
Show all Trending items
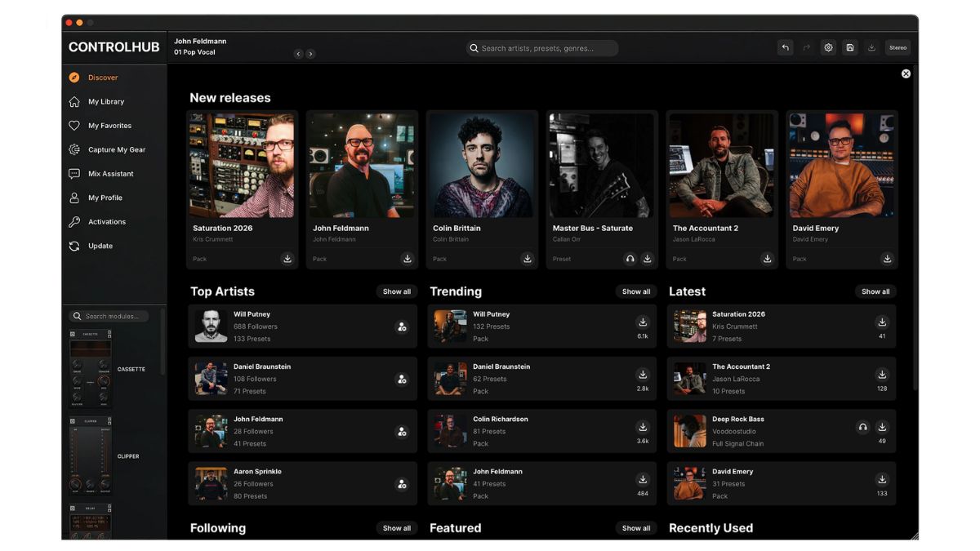[636, 291]
